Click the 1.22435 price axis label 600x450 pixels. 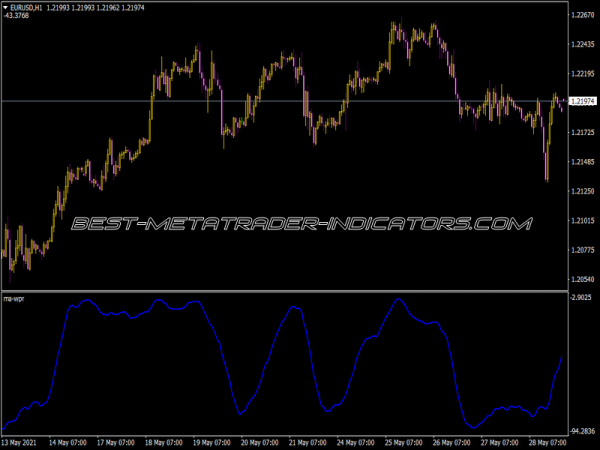(x=582, y=44)
